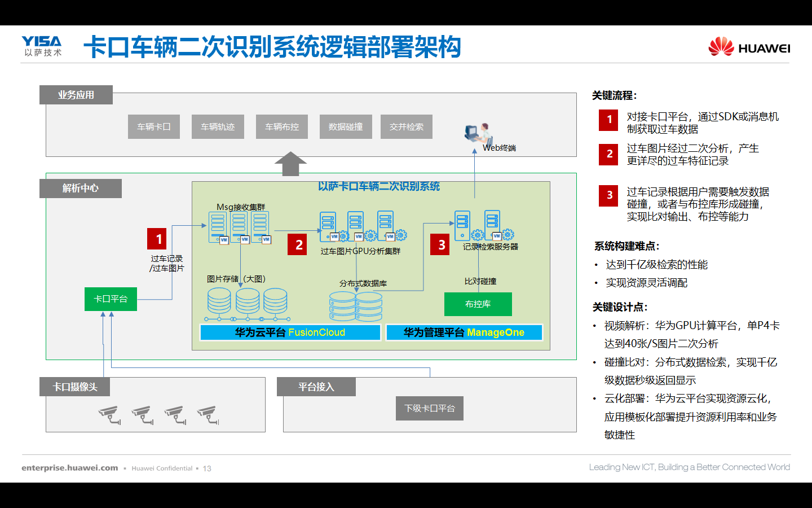
Task: Click the 系统构建难点: heading
Action: 627,246
